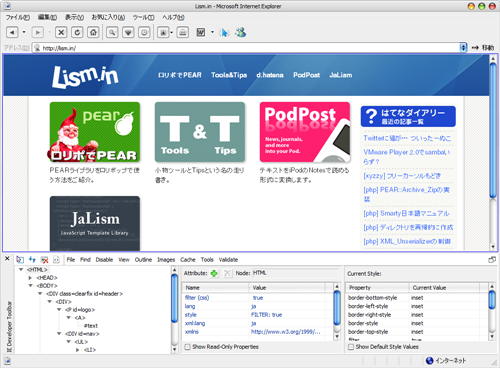This screenshot has height=368, width=500.
Task: Select the #text tree node
Action: coord(91,326)
